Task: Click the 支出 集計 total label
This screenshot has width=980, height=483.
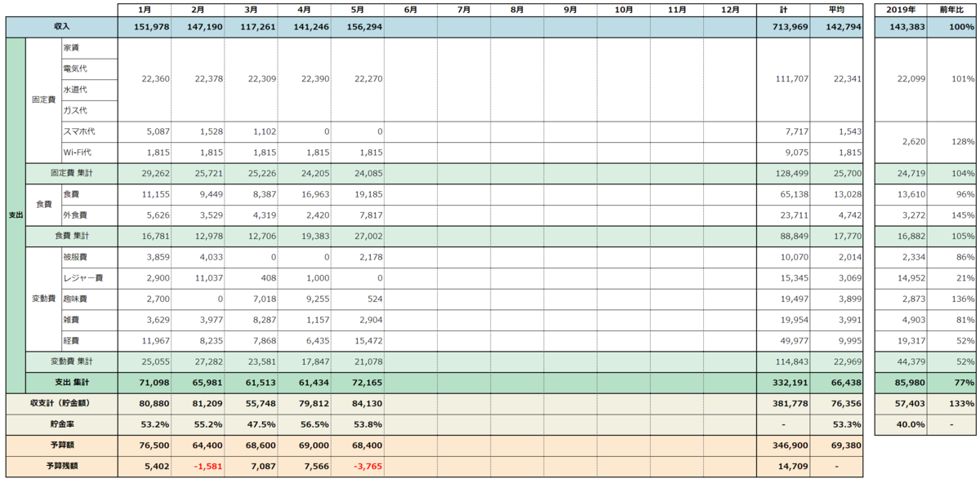Action: coord(72,383)
